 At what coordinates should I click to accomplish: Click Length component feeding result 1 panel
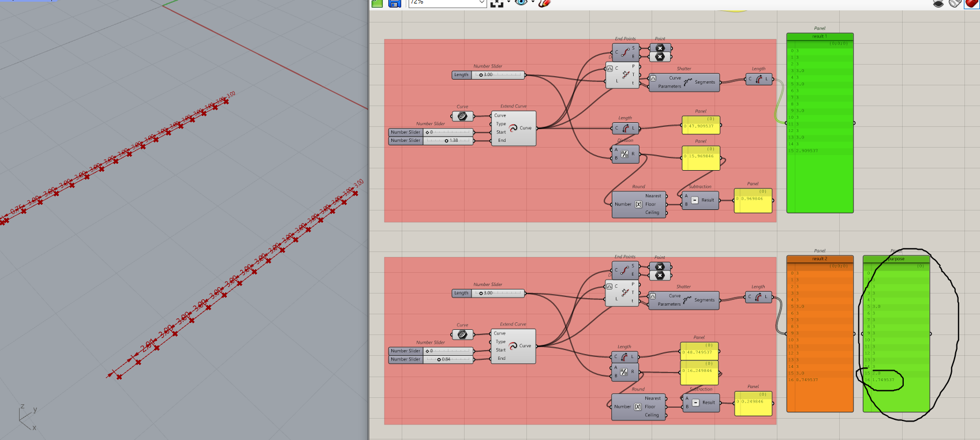(x=759, y=79)
